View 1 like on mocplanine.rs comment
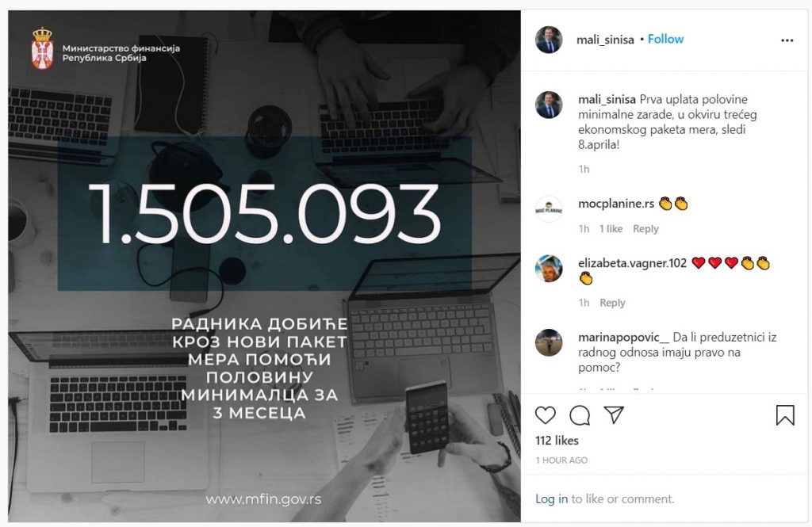This screenshot has height=527, width=812. pos(611,229)
